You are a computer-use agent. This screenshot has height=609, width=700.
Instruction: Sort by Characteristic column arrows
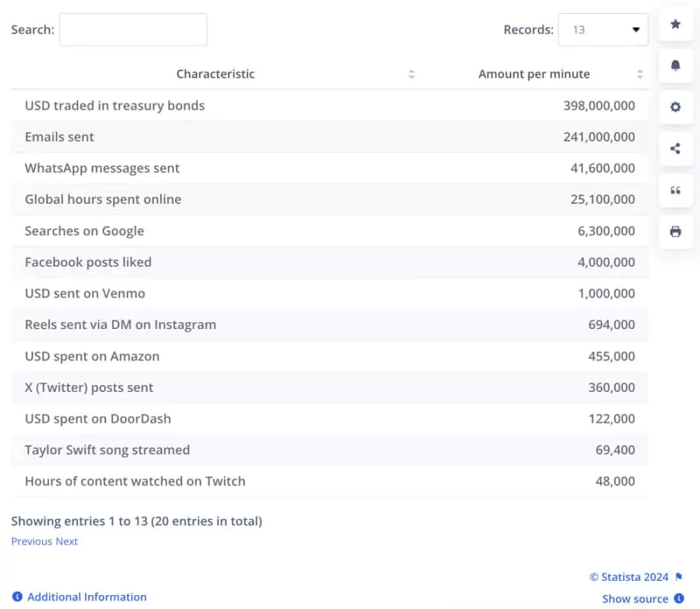click(411, 74)
